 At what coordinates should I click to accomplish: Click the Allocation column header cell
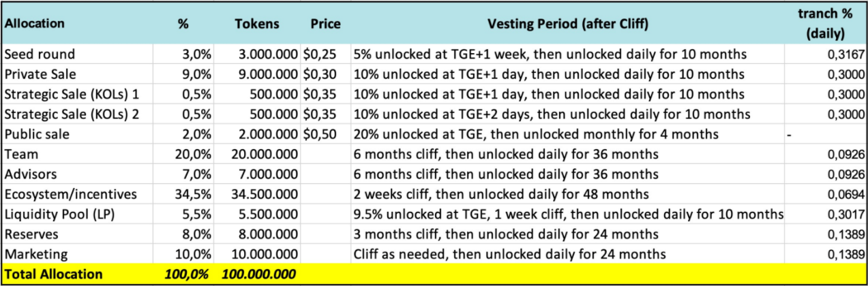pyautogui.click(x=35, y=24)
